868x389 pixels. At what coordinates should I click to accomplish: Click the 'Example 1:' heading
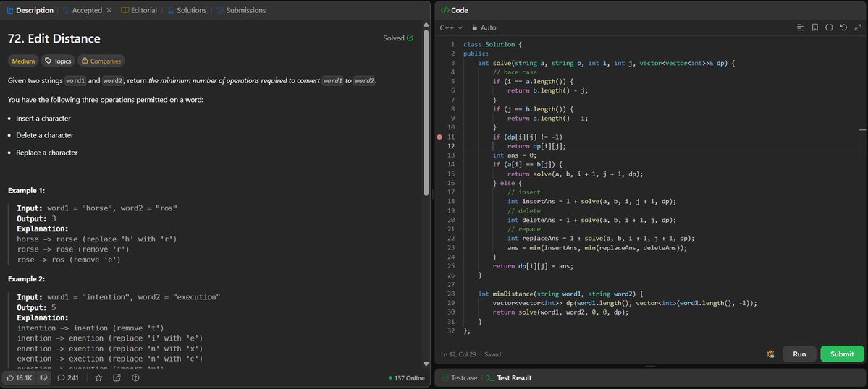click(27, 191)
